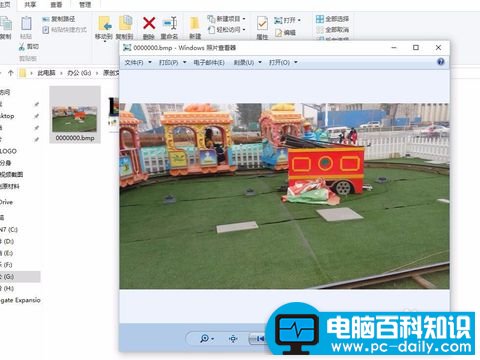Open the Burn 刻录(U) menu in photo viewer
Screen dimensions: 480x360
(248, 62)
